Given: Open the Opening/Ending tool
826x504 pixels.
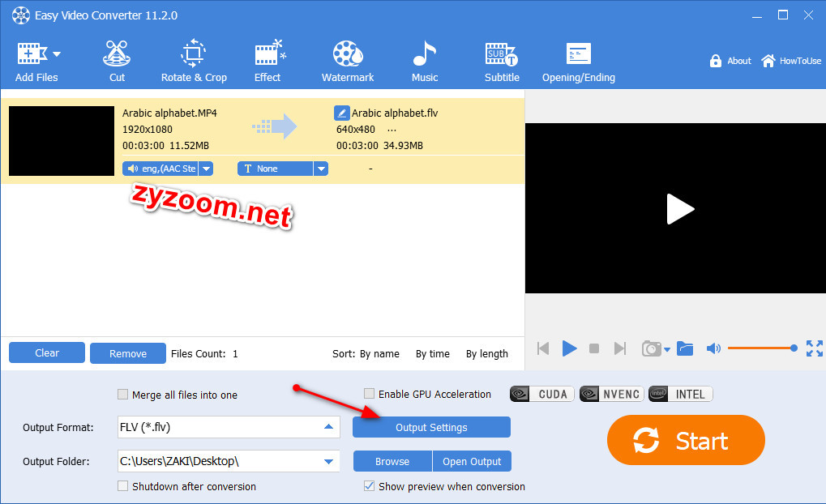Looking at the screenshot, I should click(579, 63).
